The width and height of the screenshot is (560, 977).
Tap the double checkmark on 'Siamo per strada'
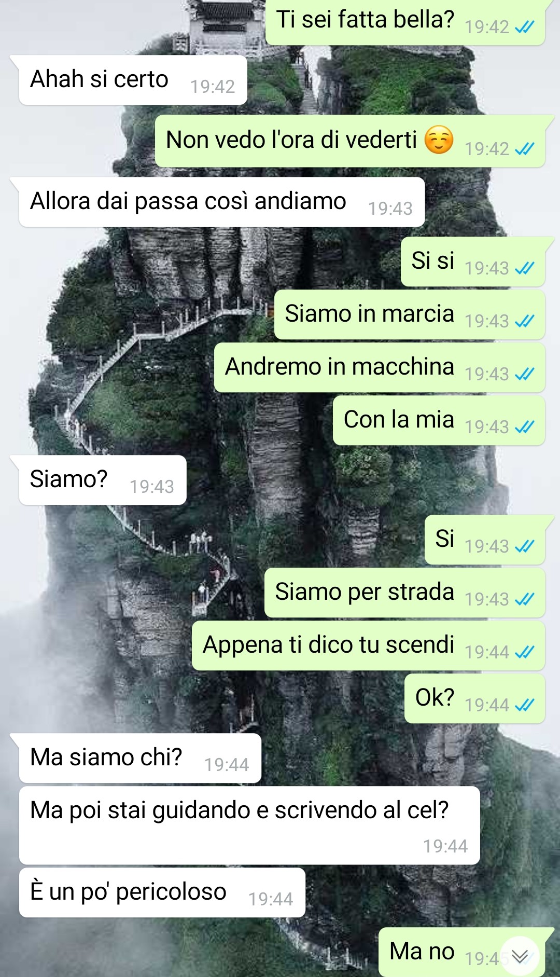pyautogui.click(x=524, y=599)
